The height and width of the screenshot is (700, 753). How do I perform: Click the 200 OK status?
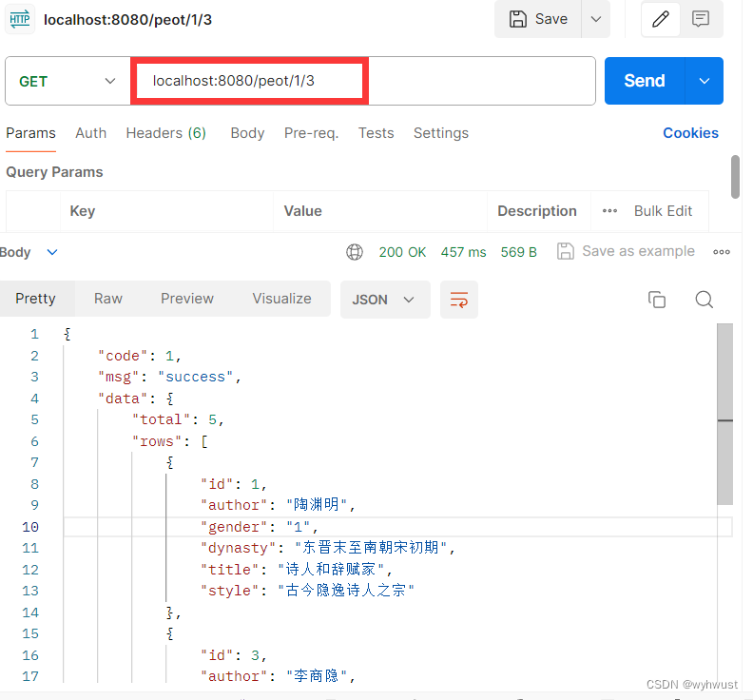[402, 252]
